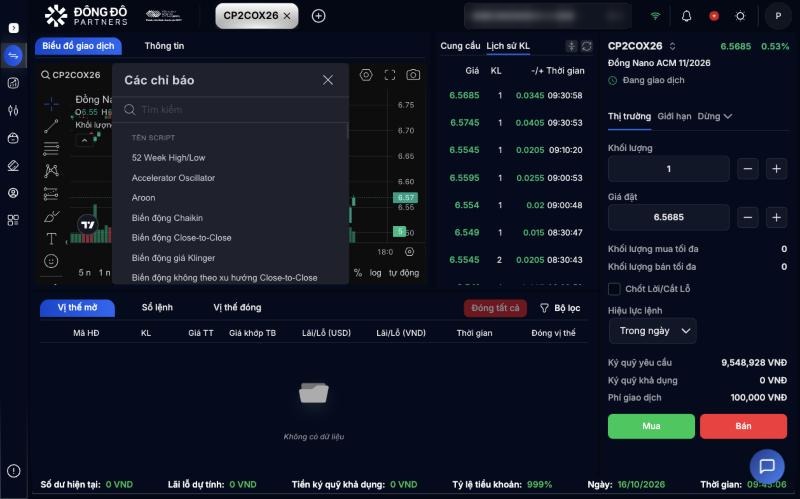Click the TradingView logo on chart

pyautogui.click(x=88, y=224)
